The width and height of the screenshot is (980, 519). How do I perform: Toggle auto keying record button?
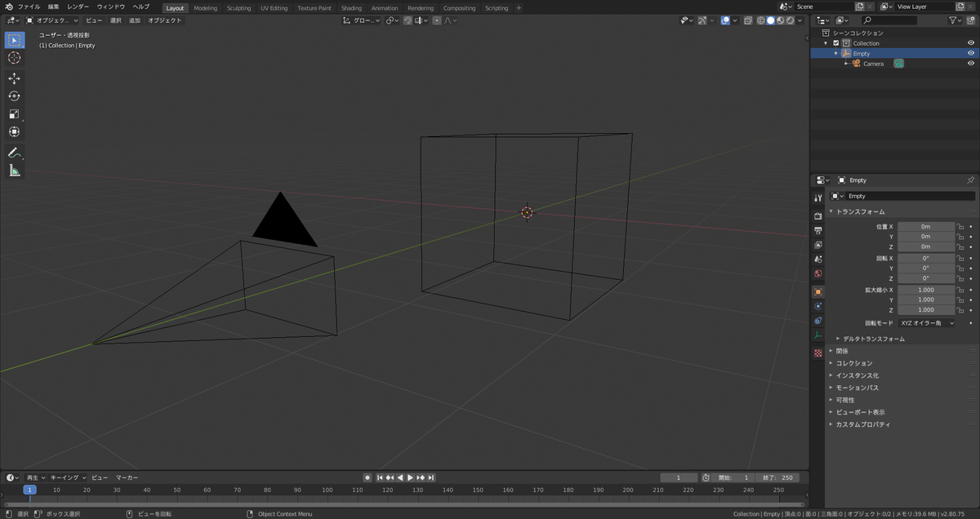tap(367, 477)
